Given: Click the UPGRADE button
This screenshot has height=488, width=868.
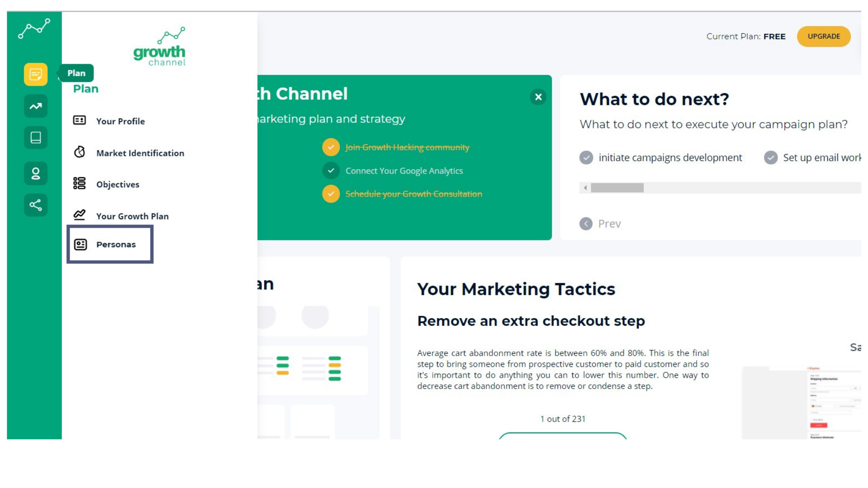Looking at the screenshot, I should (x=823, y=36).
